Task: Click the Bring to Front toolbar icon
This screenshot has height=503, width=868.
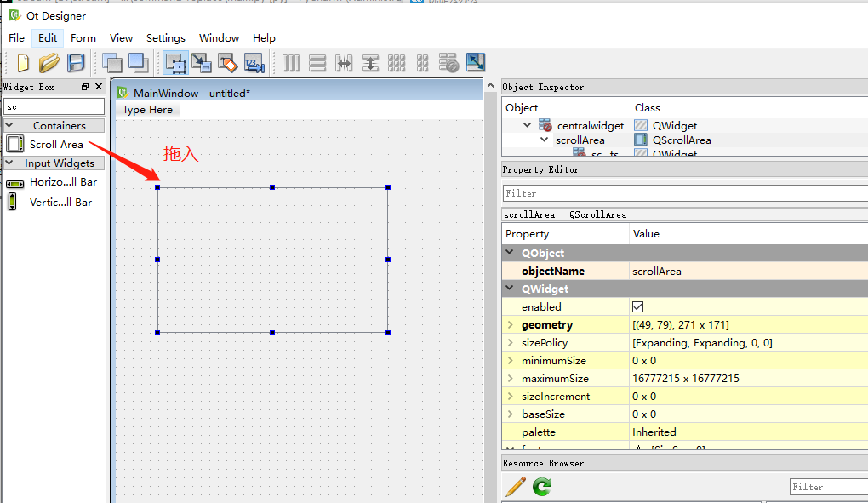Action: point(139,63)
